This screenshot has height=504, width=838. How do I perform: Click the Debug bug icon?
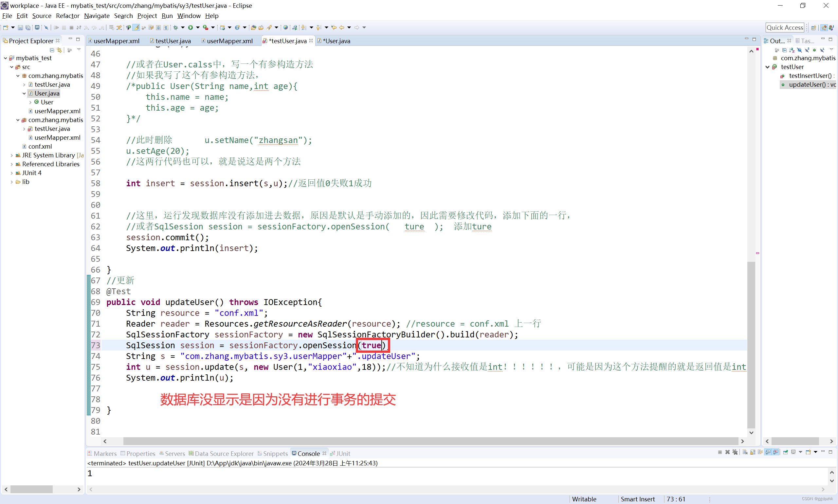tap(175, 27)
